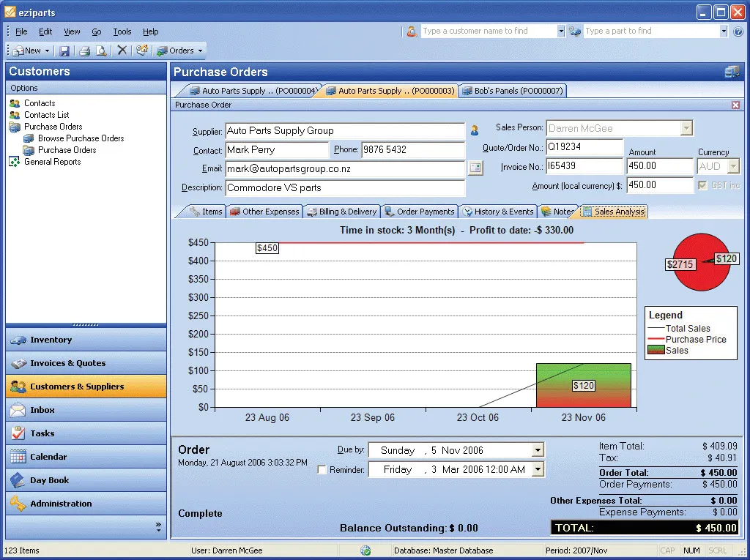Viewport: 750px width, 560px height.
Task: Expand the Orders toolbar dropdown
Action: [200, 51]
